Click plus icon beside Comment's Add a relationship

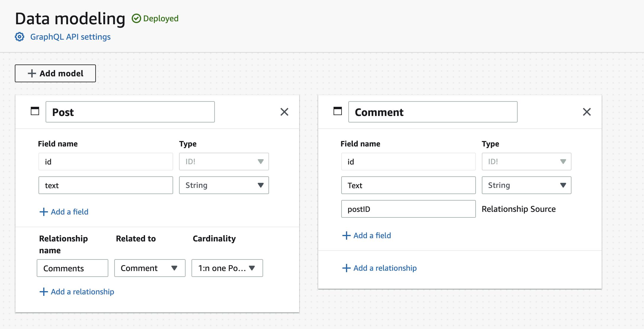click(346, 268)
